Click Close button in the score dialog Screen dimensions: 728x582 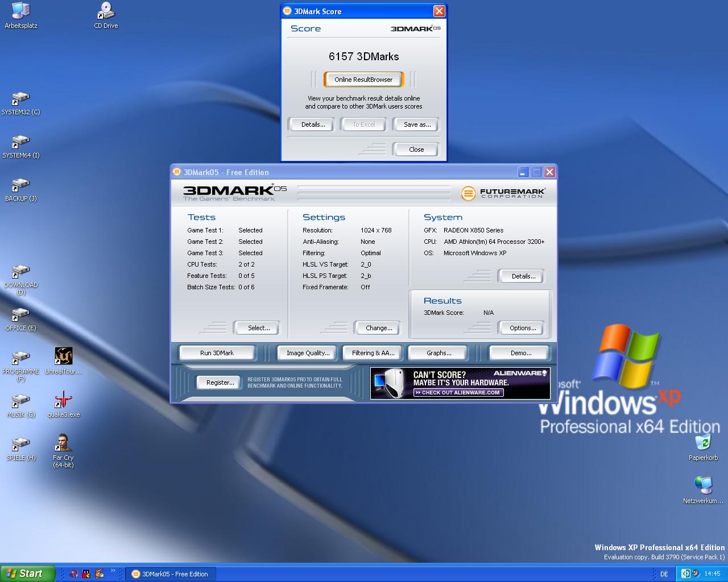click(x=416, y=149)
